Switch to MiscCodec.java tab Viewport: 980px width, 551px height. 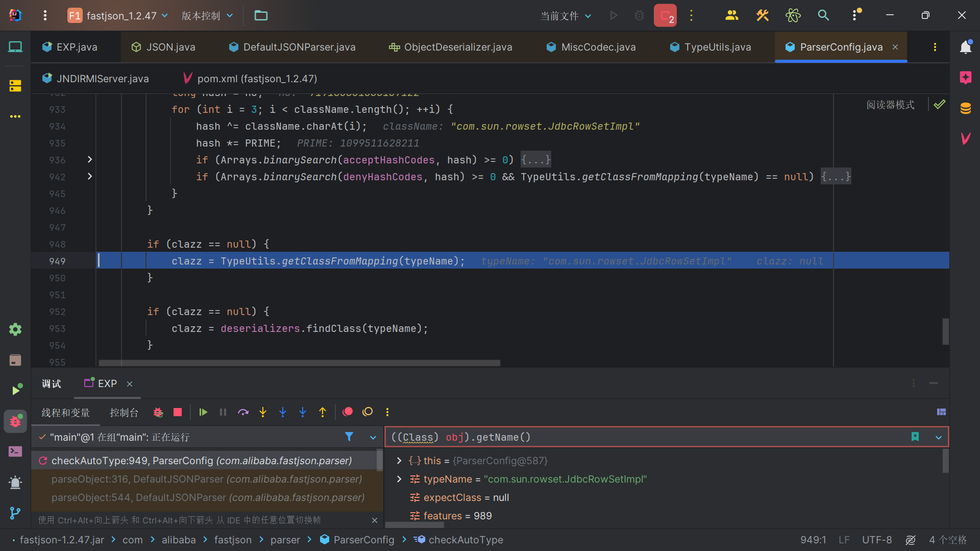tap(591, 47)
